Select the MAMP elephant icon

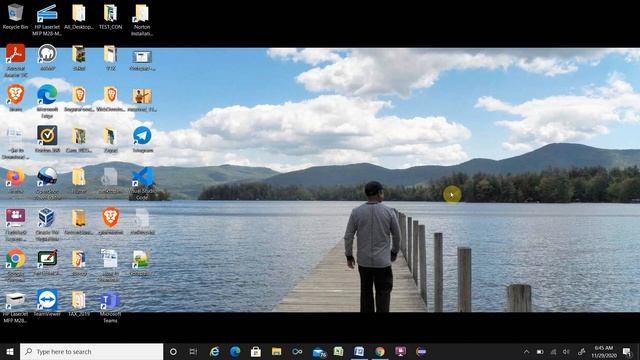click(x=47, y=57)
